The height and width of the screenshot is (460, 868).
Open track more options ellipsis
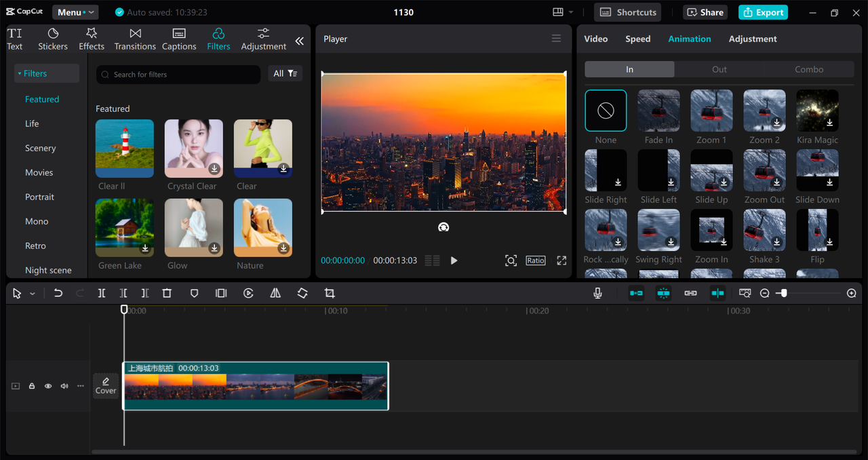pos(81,386)
